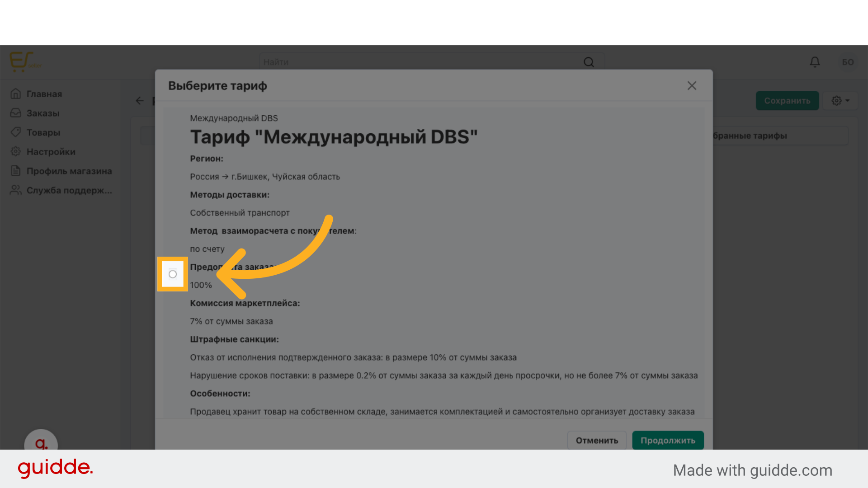Image resolution: width=868 pixels, height=488 pixels.
Task: Select the Заказы inbox icon in the sidebar
Action: click(16, 113)
